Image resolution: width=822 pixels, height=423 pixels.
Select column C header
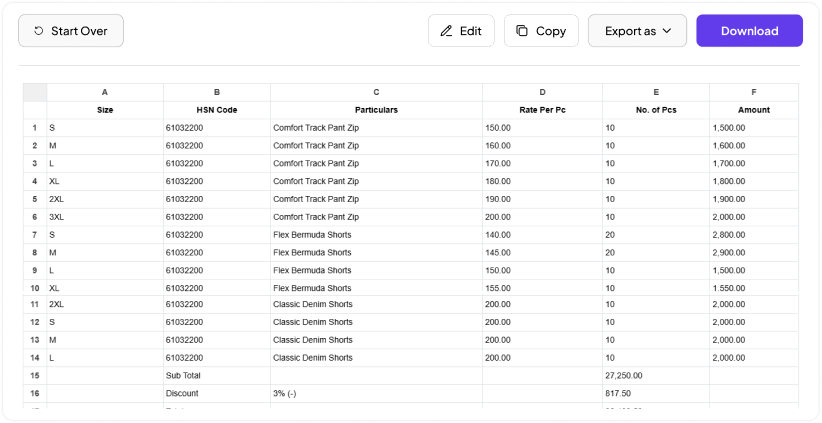tap(376, 92)
